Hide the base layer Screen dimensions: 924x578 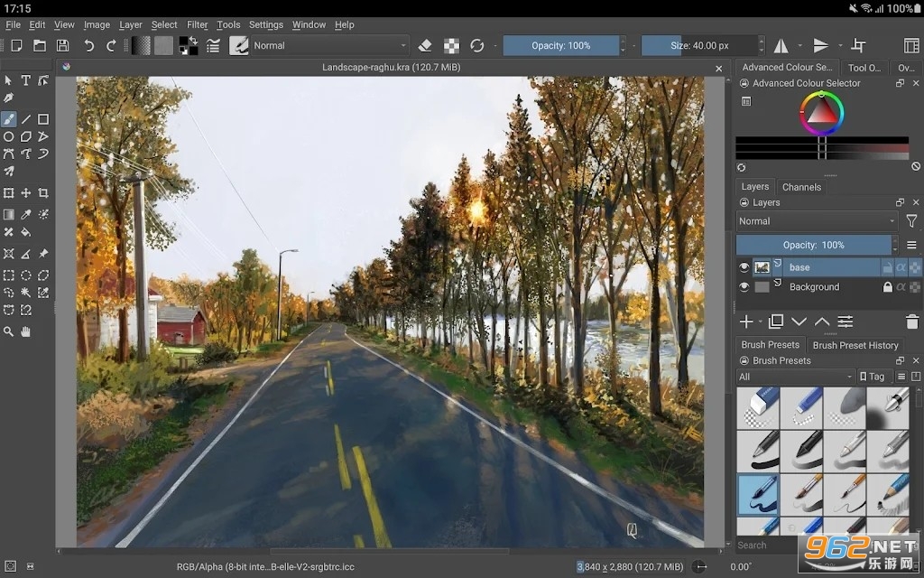coord(744,267)
